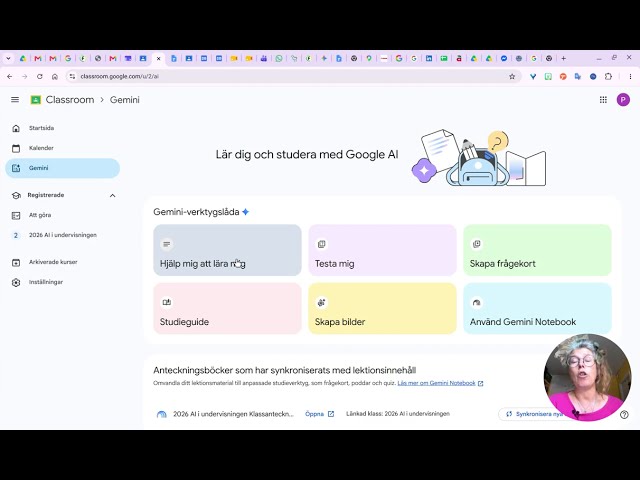The width and height of the screenshot is (640, 480).
Task: Select Gemini in the sidebar
Action: [62, 168]
